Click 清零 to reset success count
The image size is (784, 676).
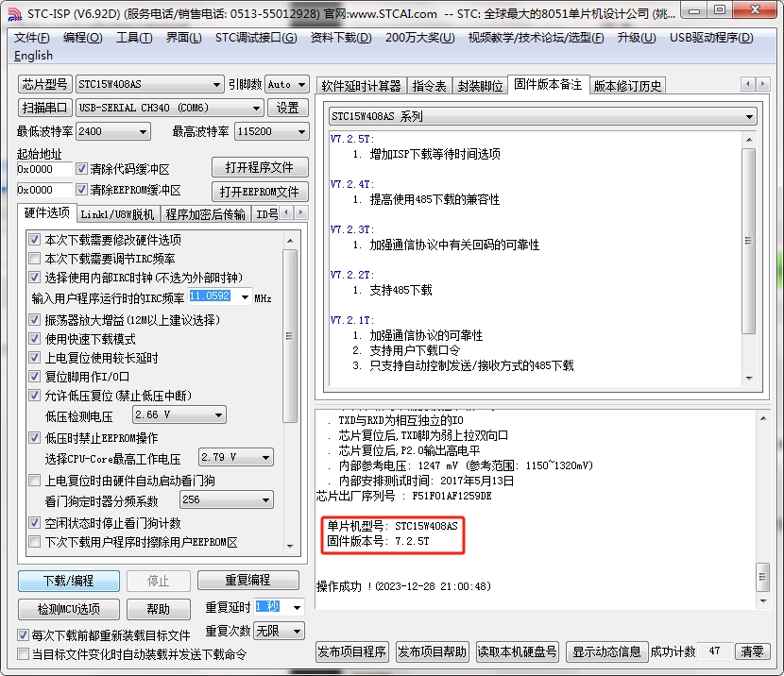tap(752, 651)
